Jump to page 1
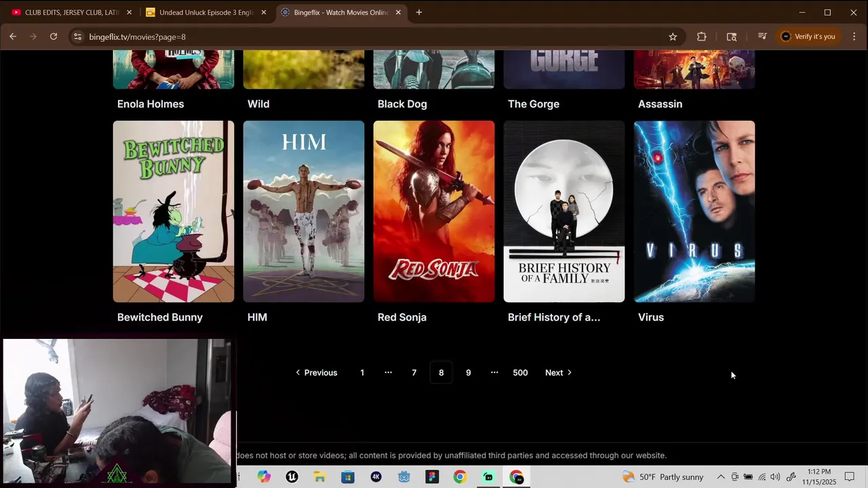This screenshot has width=868, height=488. click(x=362, y=373)
